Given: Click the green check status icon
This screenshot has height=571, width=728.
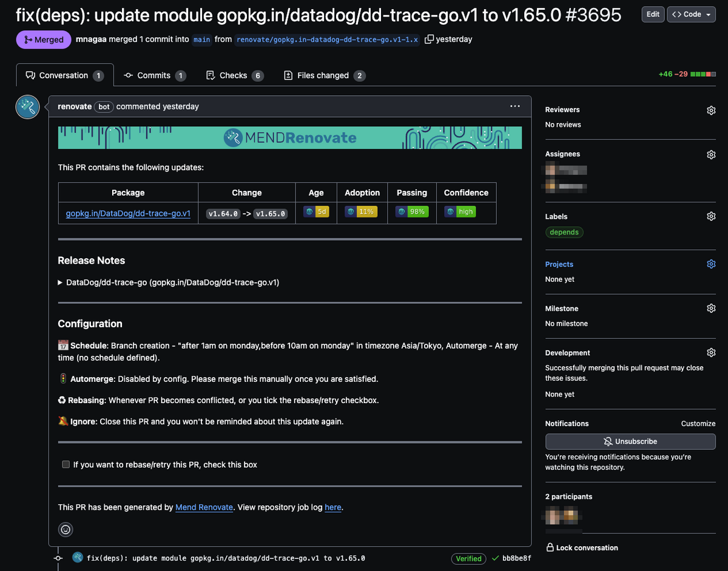Looking at the screenshot, I should 495,558.
